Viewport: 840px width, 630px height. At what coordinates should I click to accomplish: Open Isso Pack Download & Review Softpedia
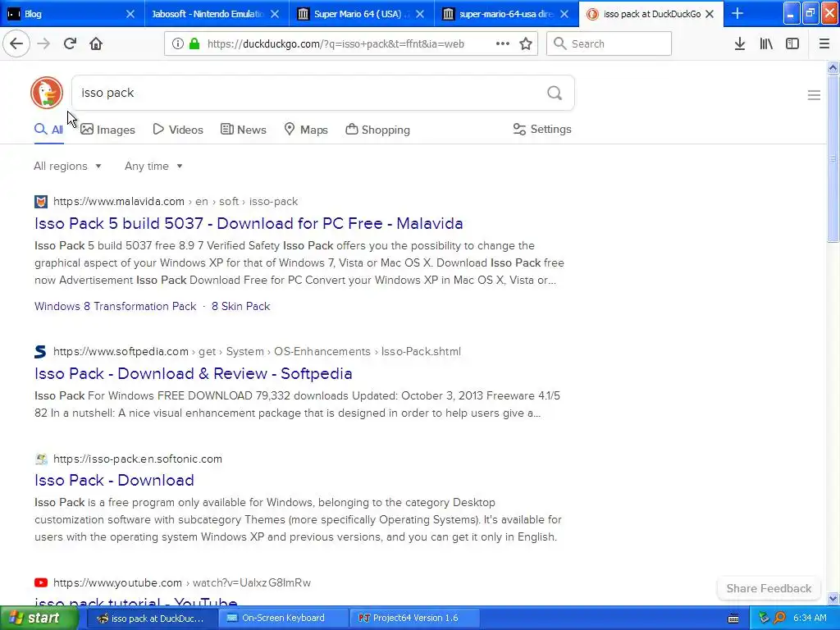[x=194, y=373]
